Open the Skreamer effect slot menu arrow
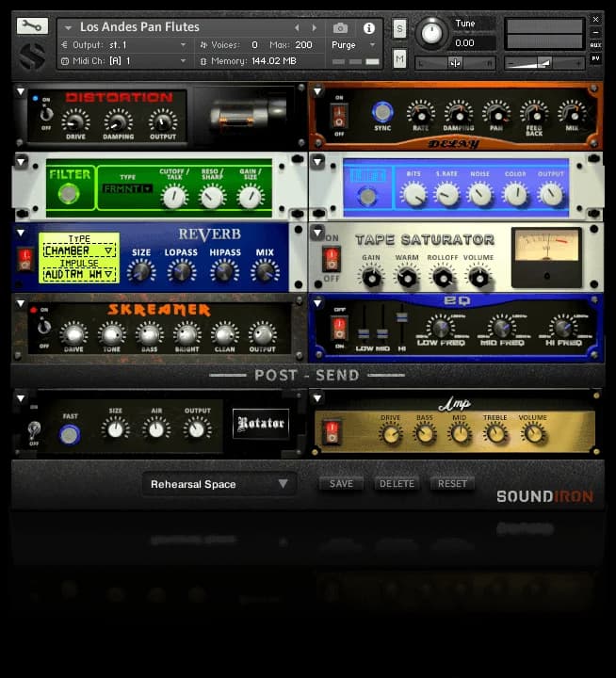Viewport: 616px width, 678px height. (23, 303)
